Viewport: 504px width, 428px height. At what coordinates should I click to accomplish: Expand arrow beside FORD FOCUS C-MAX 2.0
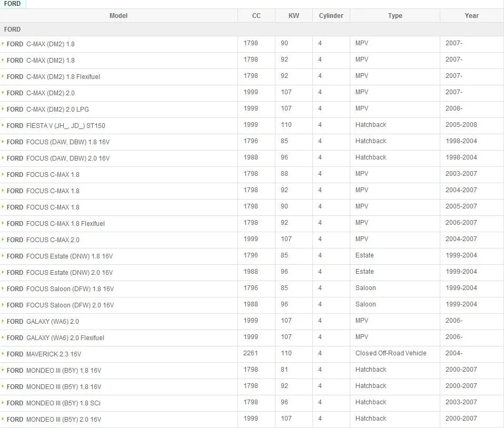point(3,240)
